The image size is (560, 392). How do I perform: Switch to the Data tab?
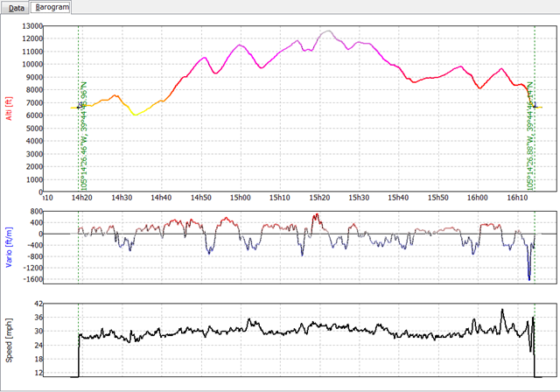pos(14,6)
